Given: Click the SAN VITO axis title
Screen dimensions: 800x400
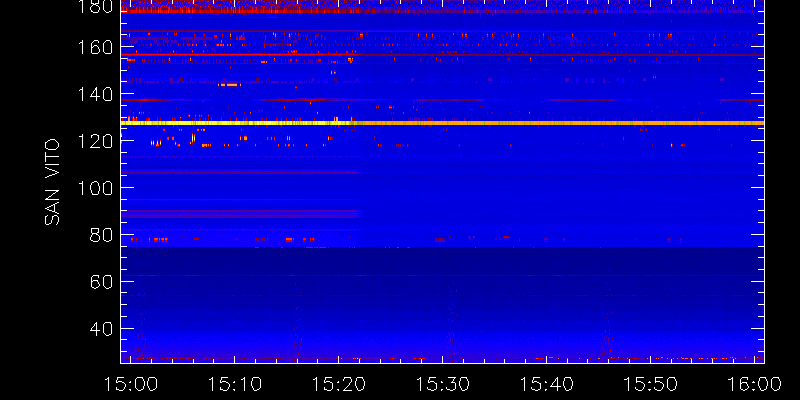Looking at the screenshot, I should [53, 182].
